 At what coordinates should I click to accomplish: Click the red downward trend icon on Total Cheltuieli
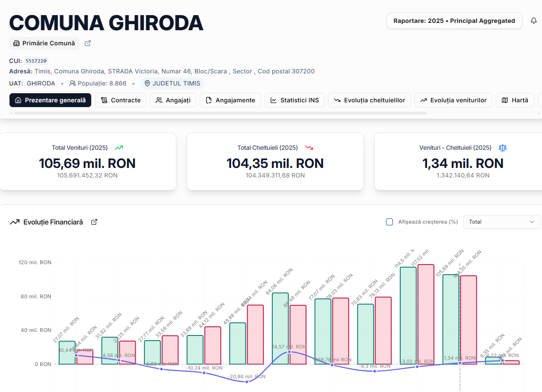click(309, 148)
